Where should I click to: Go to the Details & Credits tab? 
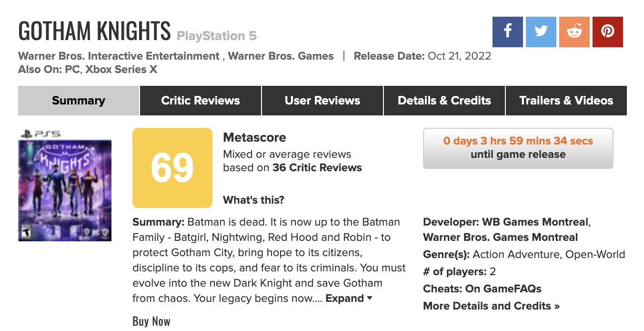tap(444, 101)
